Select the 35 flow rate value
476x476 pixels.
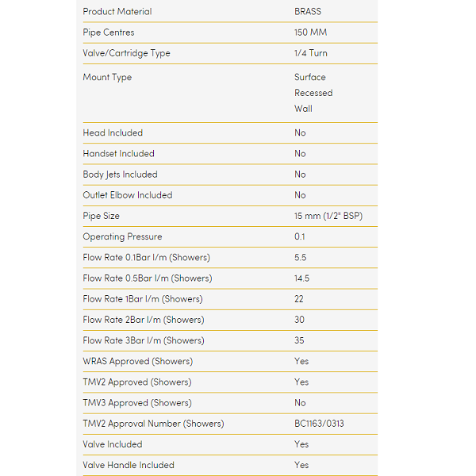tap(300, 340)
